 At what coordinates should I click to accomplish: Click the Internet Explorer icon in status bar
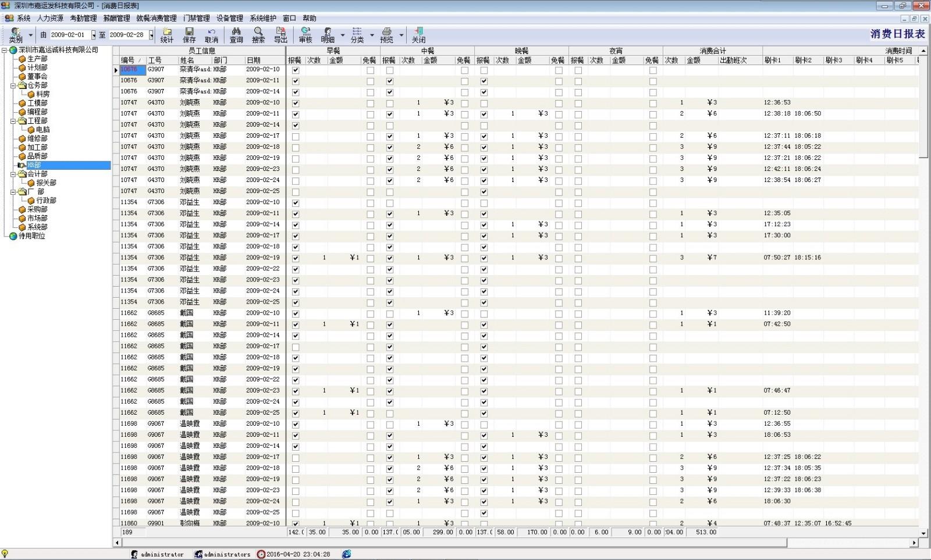point(346,554)
